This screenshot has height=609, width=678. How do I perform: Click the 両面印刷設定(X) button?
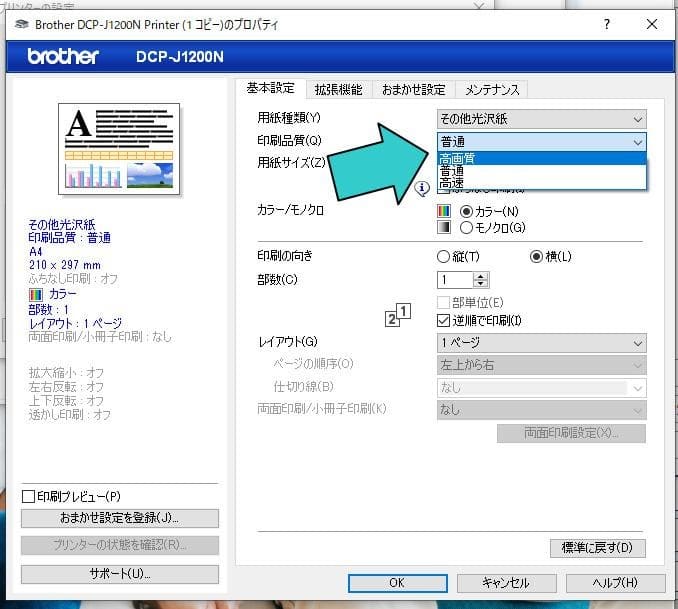coord(571,433)
